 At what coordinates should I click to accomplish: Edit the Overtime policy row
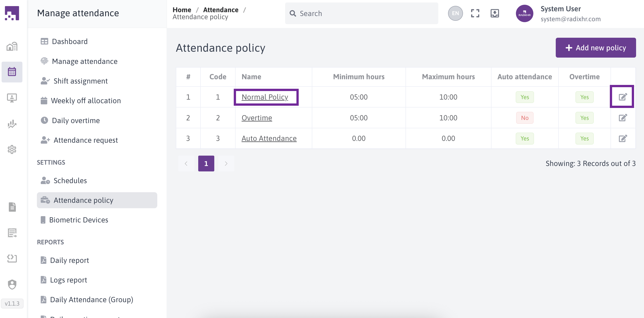click(623, 118)
